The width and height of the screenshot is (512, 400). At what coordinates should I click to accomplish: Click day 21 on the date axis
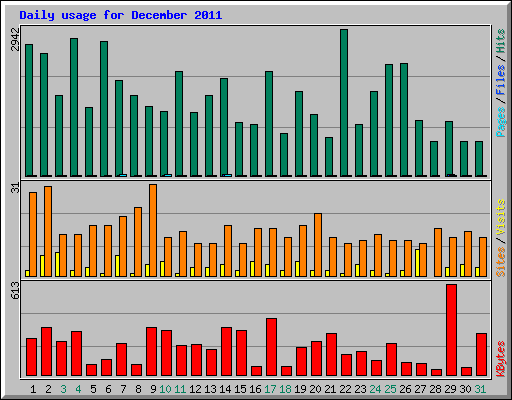pos(330,389)
